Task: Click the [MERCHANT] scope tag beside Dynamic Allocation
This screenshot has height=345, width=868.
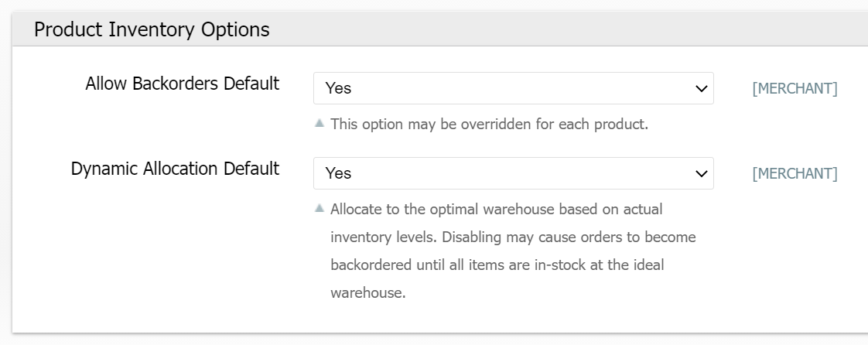Action: (x=795, y=174)
